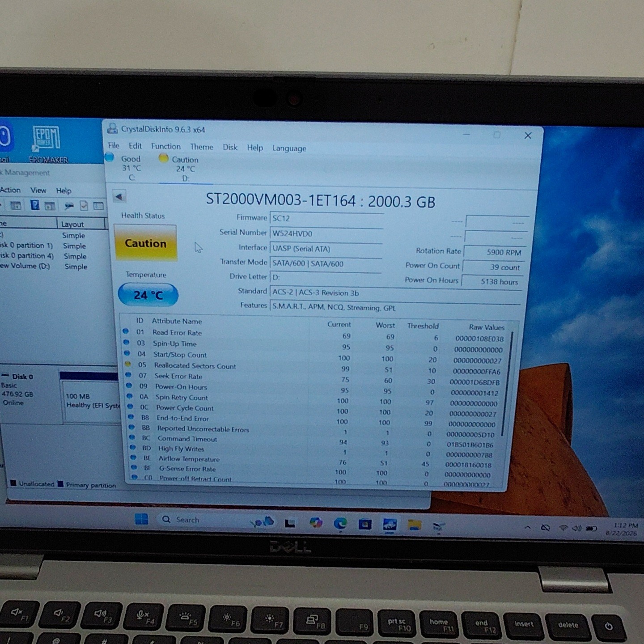Open the Theme menu
Viewport: 644px width, 644px height.
[x=202, y=147]
